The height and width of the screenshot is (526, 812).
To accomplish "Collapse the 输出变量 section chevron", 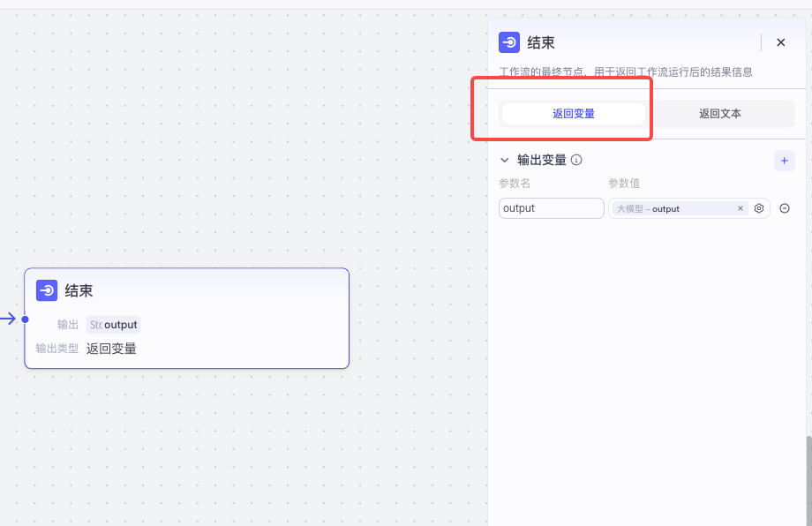I will click(x=505, y=161).
